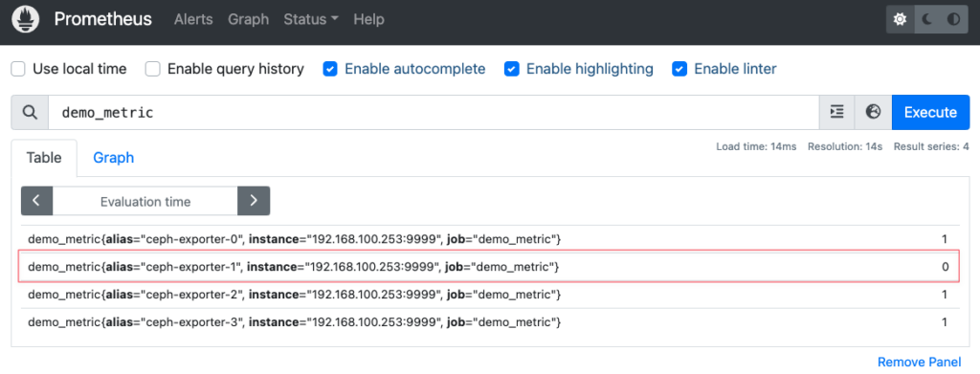The width and height of the screenshot is (980, 374).
Task: Disable the Enable autocomplete checkbox
Action: coord(330,69)
